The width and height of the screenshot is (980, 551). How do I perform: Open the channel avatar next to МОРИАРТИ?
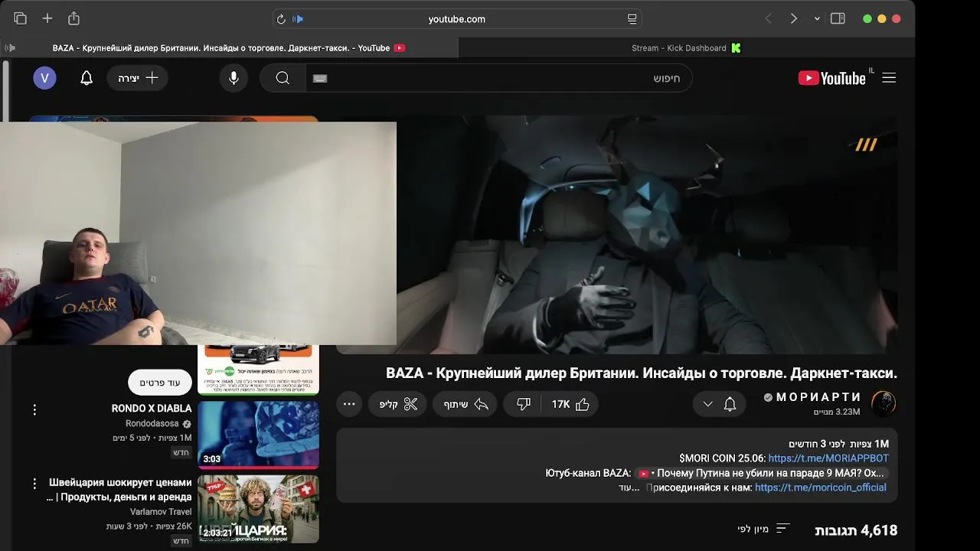tap(884, 403)
